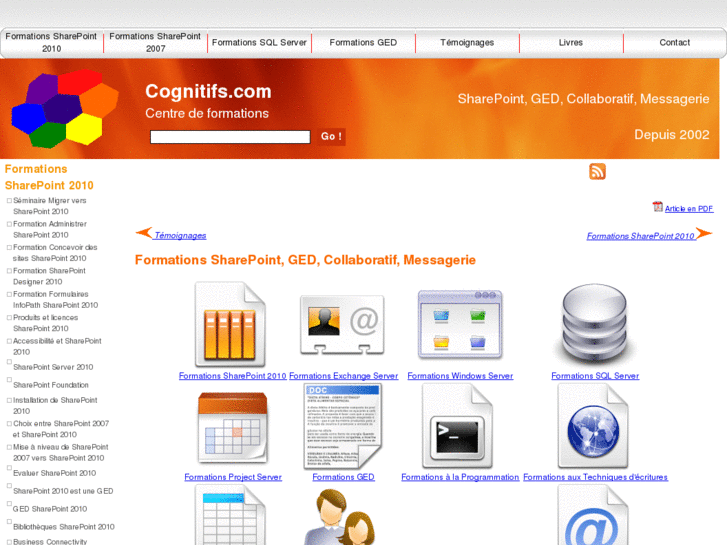The width and height of the screenshot is (727, 545).
Task: Click the two people users icon
Action: [x=340, y=517]
